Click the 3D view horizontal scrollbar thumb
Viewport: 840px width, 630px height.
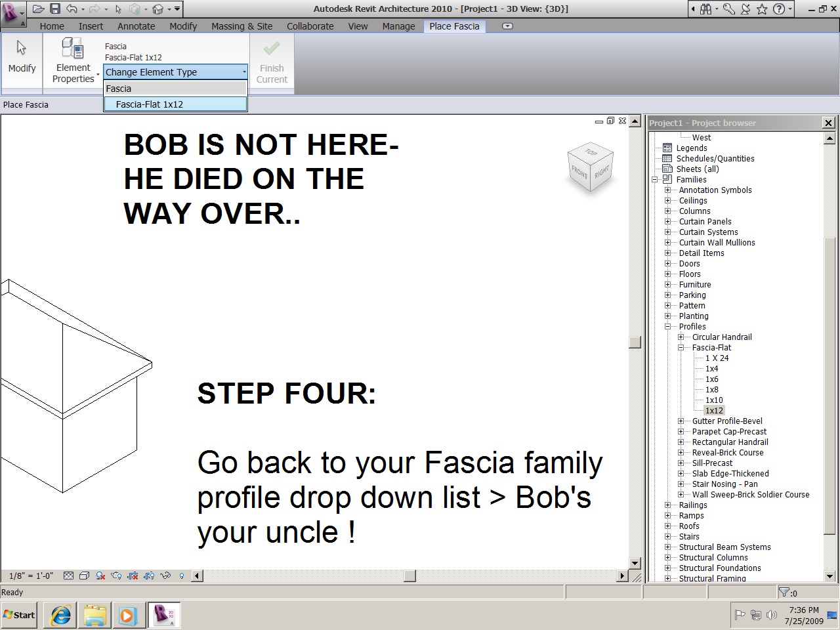409,576
